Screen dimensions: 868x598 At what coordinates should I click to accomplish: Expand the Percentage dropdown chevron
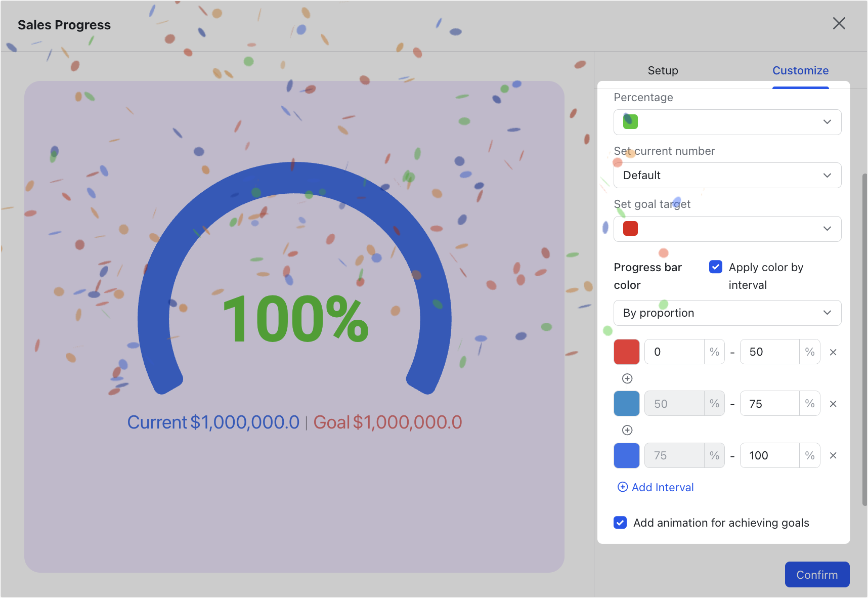[x=828, y=122]
